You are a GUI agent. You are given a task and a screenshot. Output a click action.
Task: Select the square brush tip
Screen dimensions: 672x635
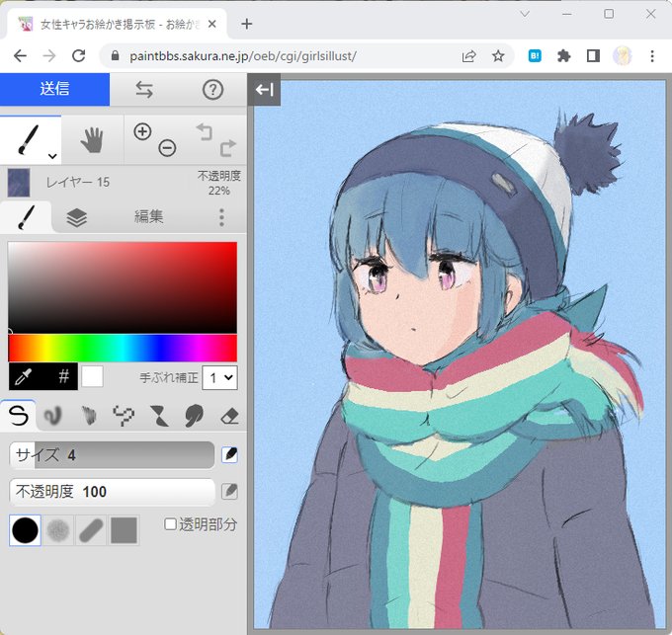(124, 530)
